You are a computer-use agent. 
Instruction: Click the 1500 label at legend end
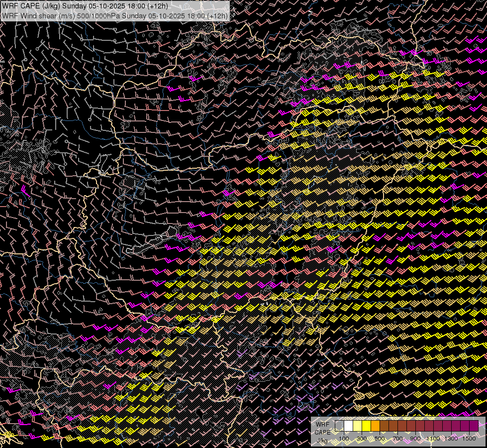(x=469, y=438)
